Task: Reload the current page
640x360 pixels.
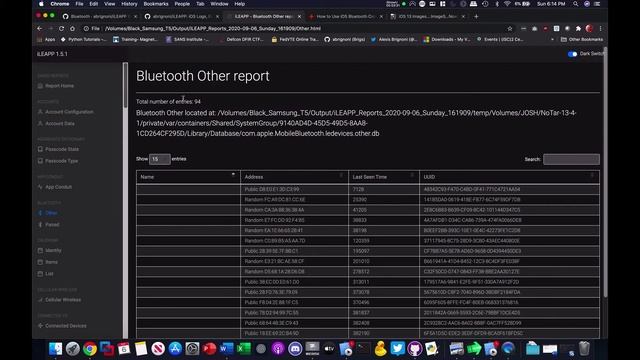Action: tap(61, 29)
